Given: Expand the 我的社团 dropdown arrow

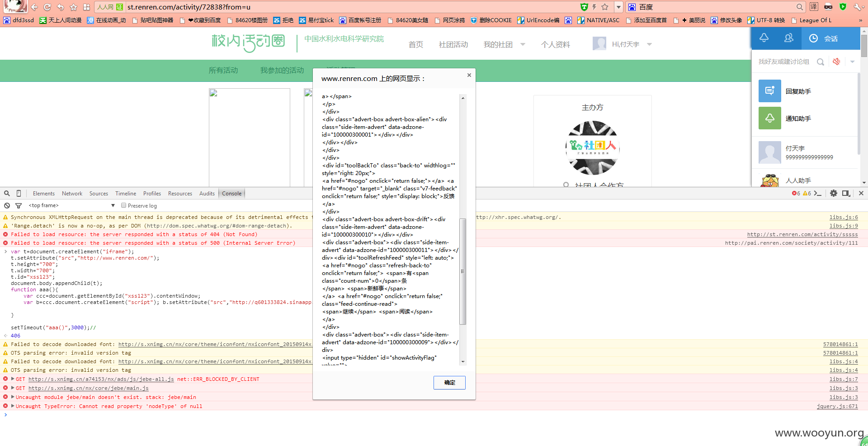Looking at the screenshot, I should point(523,44).
